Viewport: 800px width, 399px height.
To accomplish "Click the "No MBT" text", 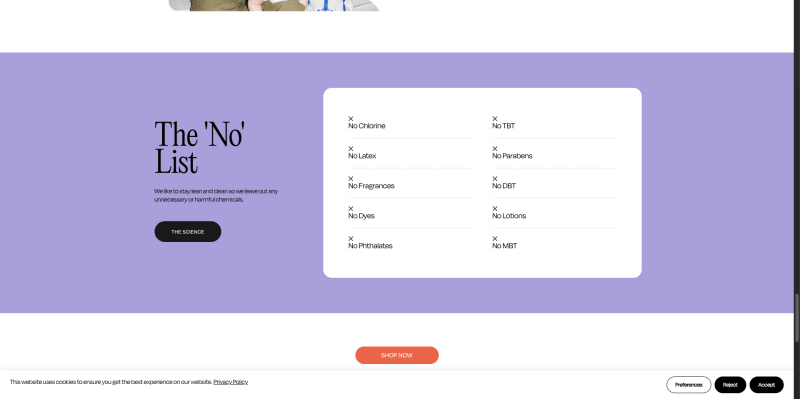I will 505,246.
